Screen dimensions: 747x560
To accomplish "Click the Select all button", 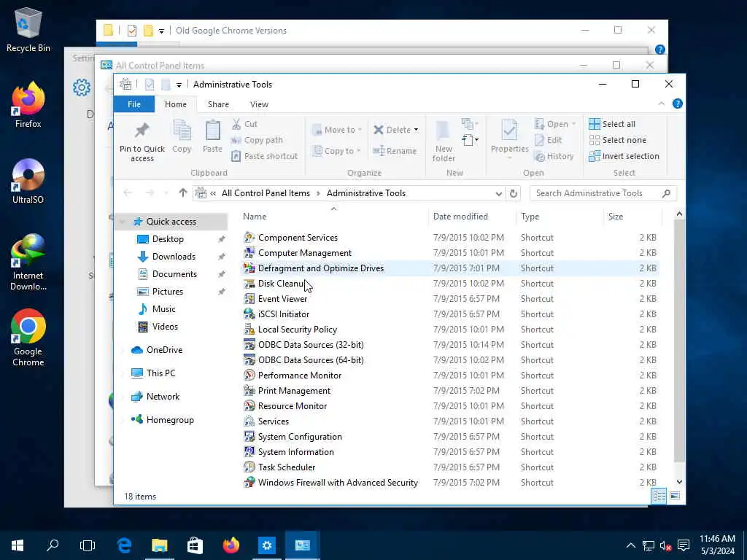I will (x=612, y=124).
